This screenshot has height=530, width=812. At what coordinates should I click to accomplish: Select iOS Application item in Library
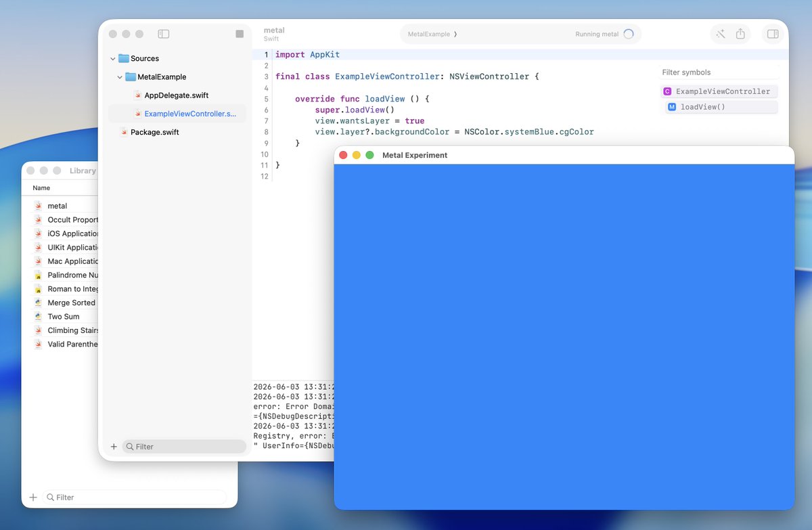tap(73, 234)
